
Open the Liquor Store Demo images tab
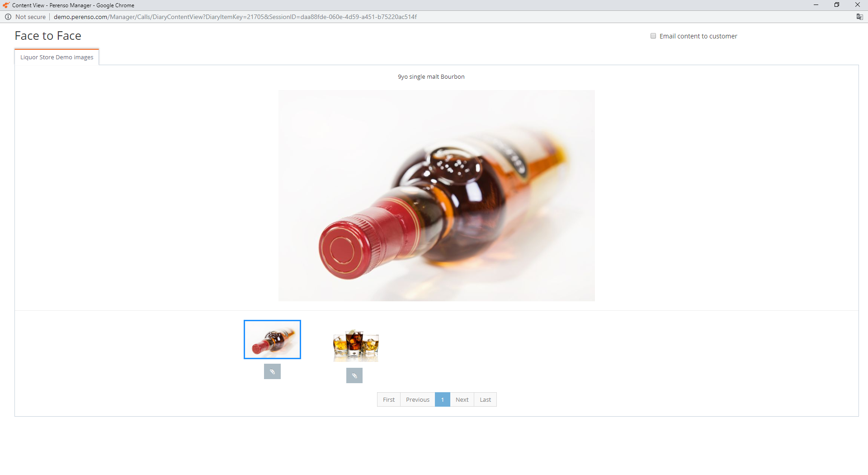click(x=57, y=57)
